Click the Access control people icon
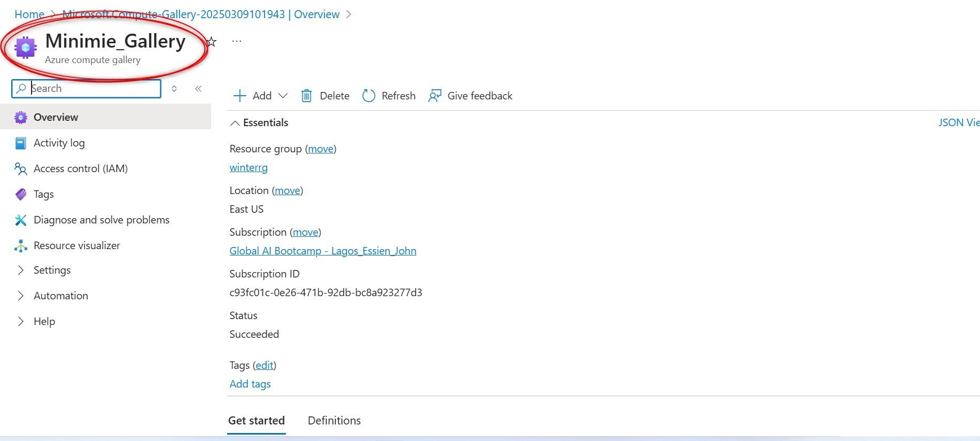The height and width of the screenshot is (441, 980). (x=21, y=169)
